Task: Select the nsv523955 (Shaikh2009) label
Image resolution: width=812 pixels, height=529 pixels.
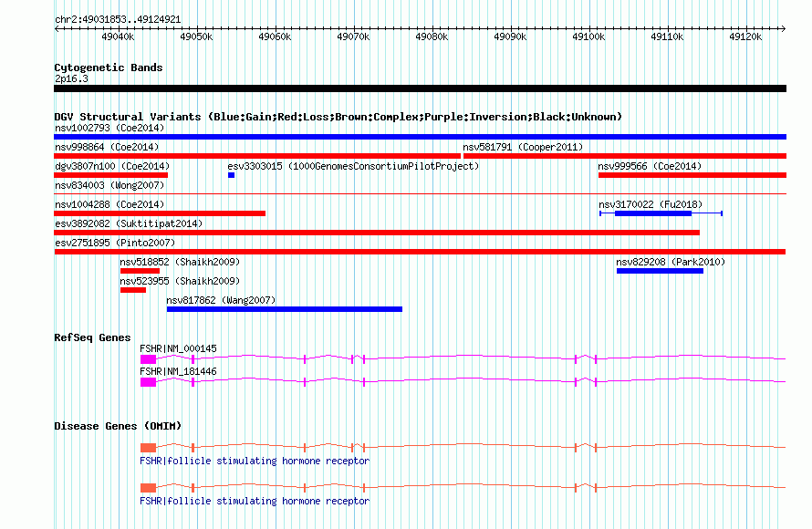Action: pyautogui.click(x=180, y=281)
